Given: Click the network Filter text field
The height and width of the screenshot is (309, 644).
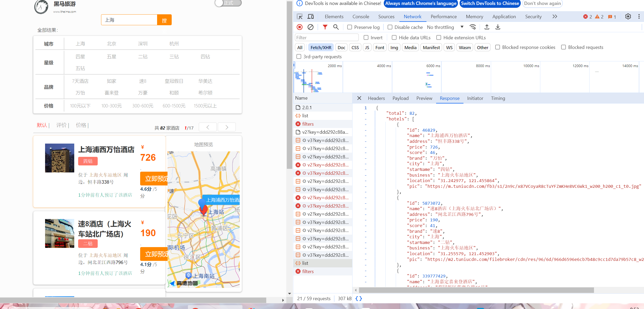Looking at the screenshot, I should click(327, 37).
